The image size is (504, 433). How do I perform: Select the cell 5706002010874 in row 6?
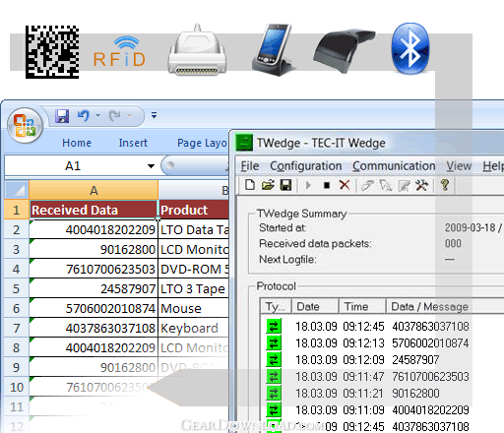pyautogui.click(x=94, y=308)
